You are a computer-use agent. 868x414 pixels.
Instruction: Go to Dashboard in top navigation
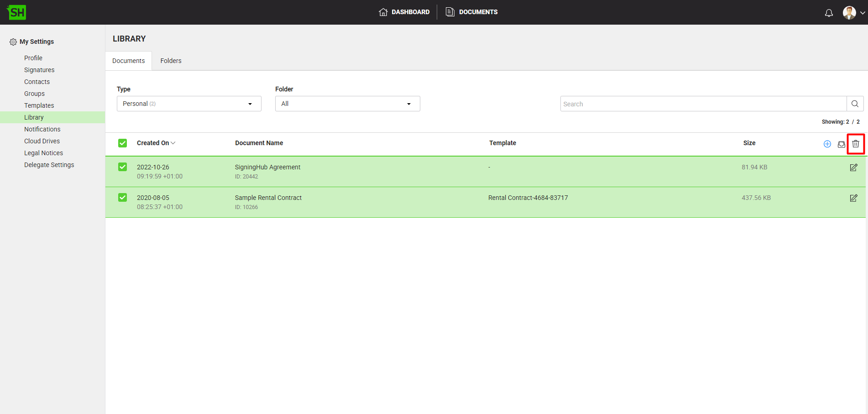point(404,12)
